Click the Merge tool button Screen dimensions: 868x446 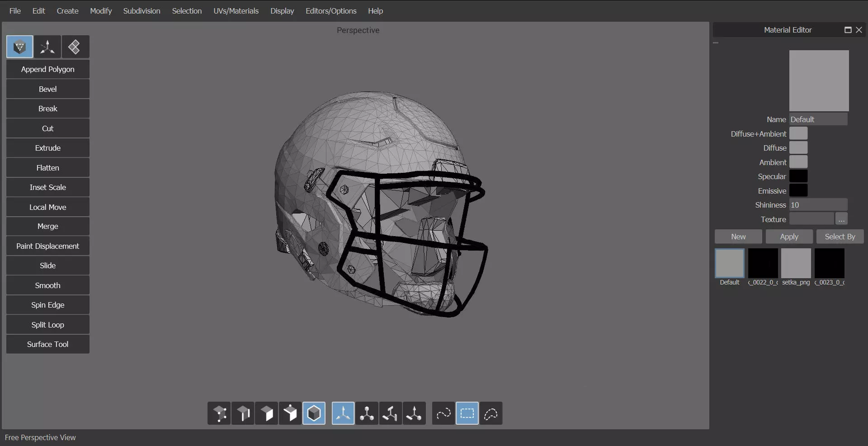[48, 226]
